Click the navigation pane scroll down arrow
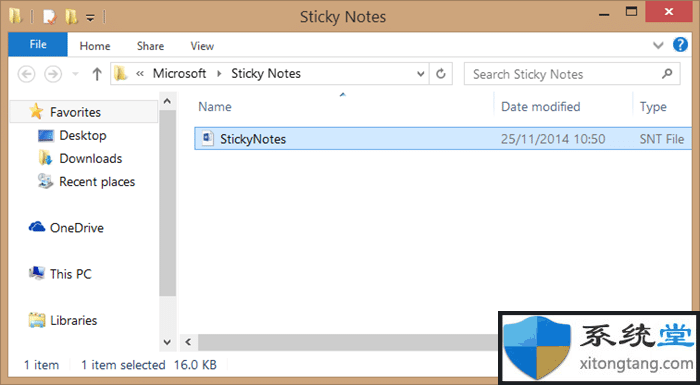The height and width of the screenshot is (385, 700). 167,343
